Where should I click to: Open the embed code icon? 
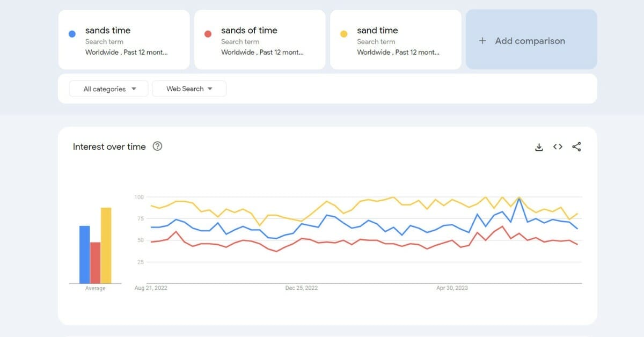coord(558,147)
